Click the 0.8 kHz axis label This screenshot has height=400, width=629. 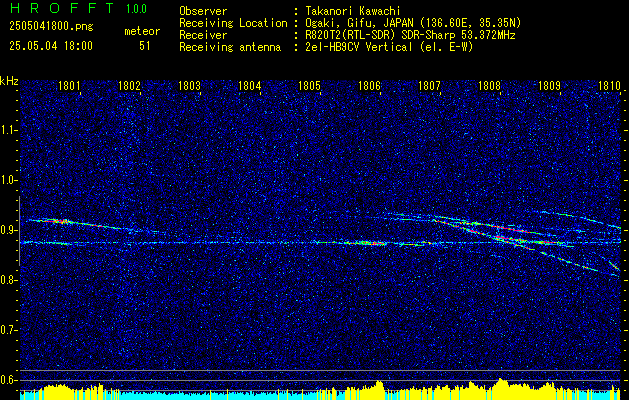tap(8, 280)
